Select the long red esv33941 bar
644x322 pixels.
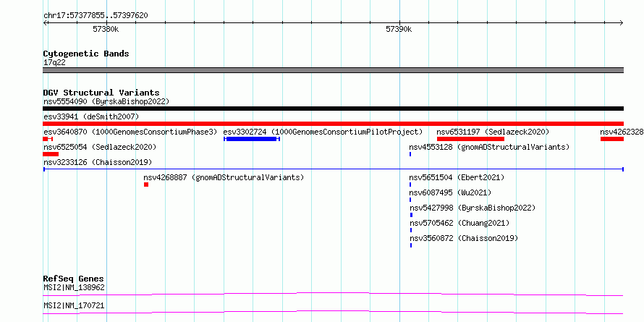pyautogui.click(x=333, y=124)
